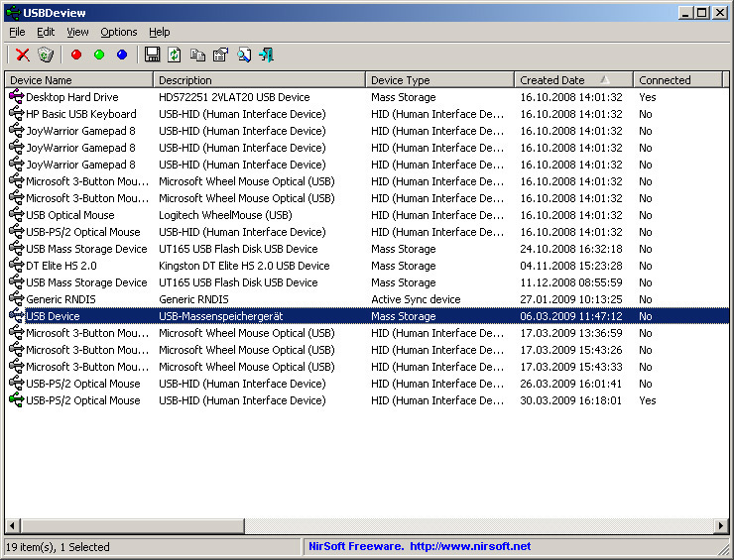Screen dimensions: 734x560
Task: Select the DT Elite HS 2.0 row
Action: pyautogui.click(x=367, y=266)
